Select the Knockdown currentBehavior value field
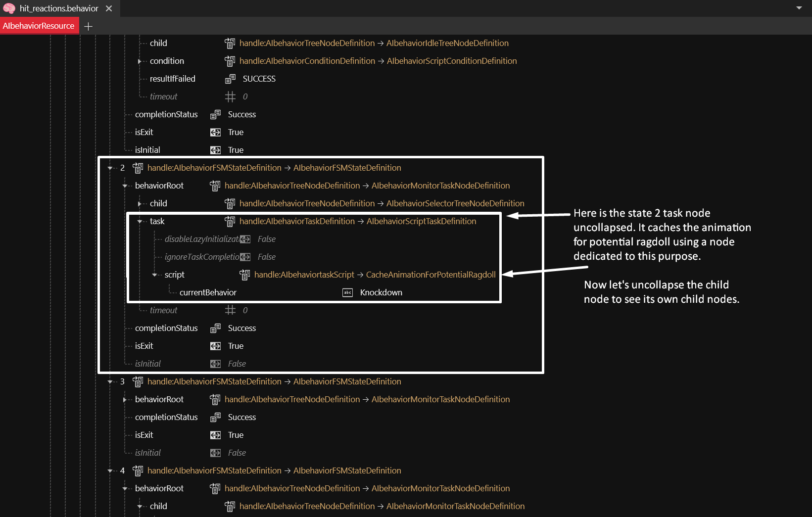 pos(381,292)
